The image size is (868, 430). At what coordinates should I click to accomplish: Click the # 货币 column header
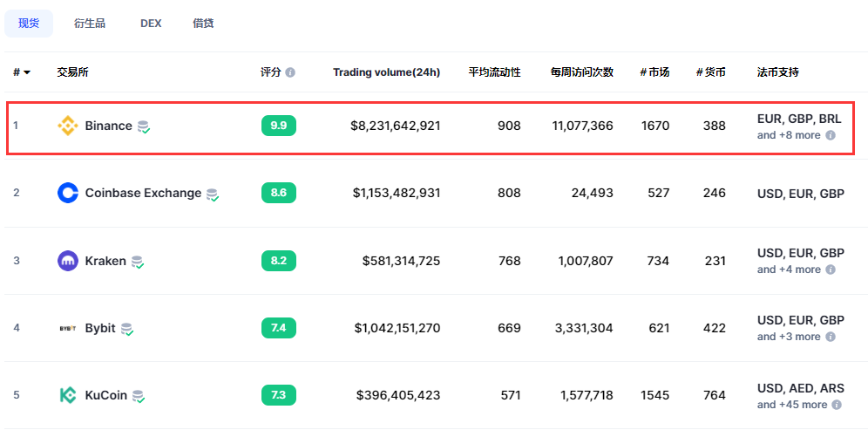[711, 72]
